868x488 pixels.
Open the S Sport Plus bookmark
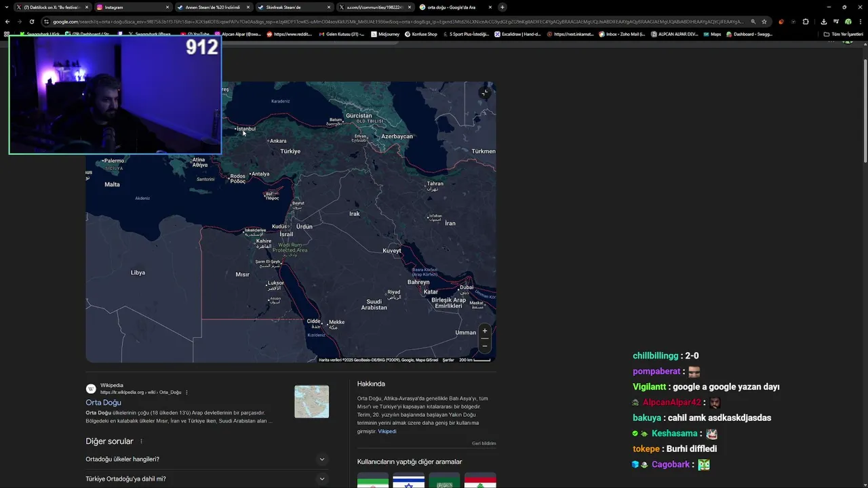pyautogui.click(x=465, y=34)
